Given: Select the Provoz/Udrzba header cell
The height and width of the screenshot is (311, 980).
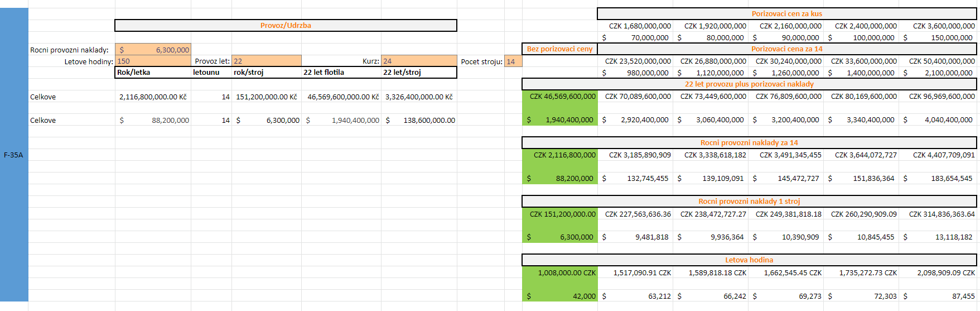Looking at the screenshot, I should coord(286,26).
